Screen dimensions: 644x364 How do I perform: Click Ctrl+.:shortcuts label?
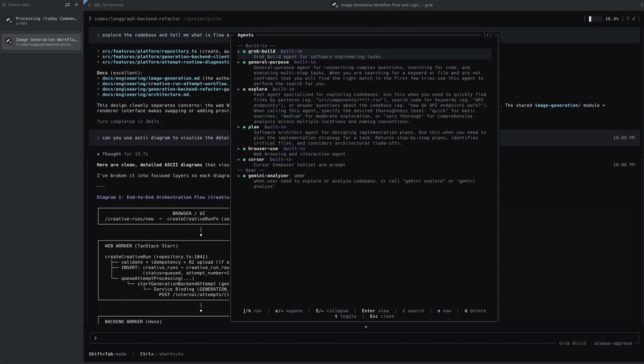[162, 354]
